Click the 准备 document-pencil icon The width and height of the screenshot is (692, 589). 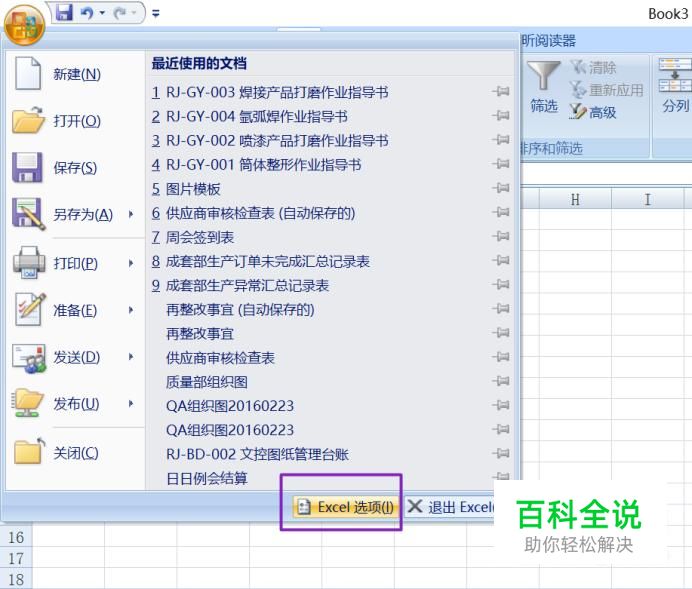(30, 310)
